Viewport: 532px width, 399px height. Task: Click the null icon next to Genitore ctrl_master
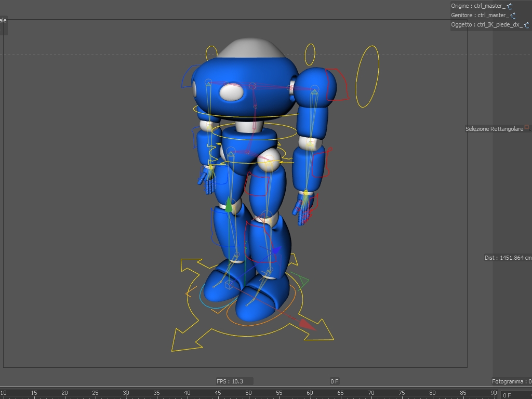[513, 15]
